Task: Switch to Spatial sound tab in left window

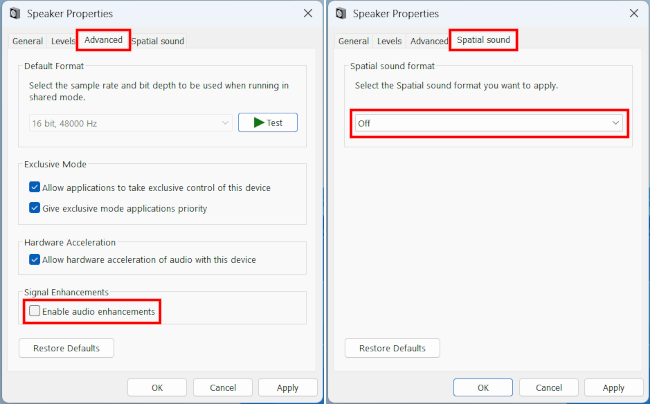Action: pos(158,41)
